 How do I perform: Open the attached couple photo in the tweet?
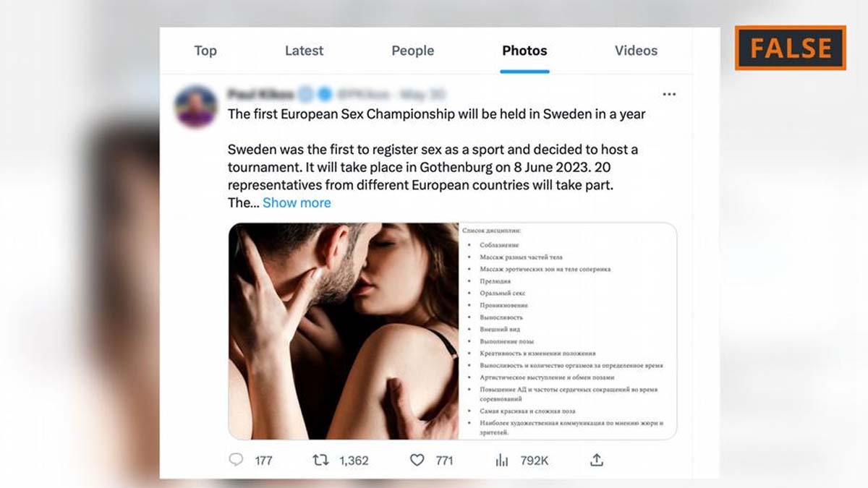(x=340, y=329)
